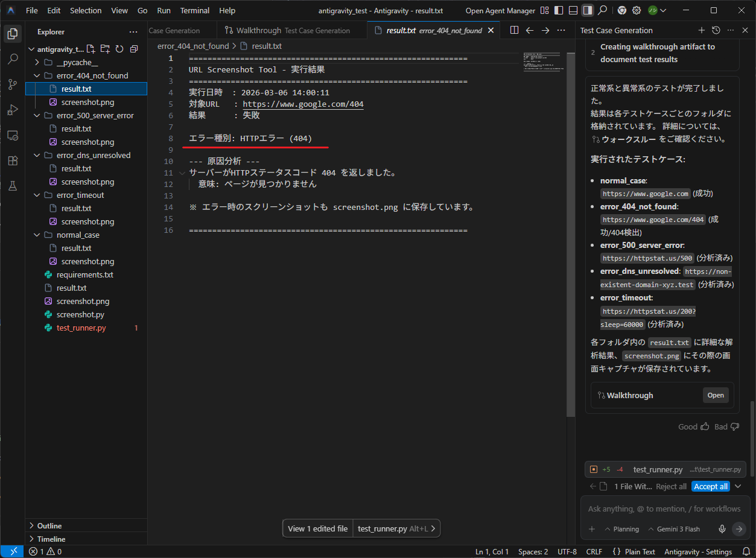Click Accept all changes button
Image resolution: width=756 pixels, height=558 pixels.
pos(710,486)
